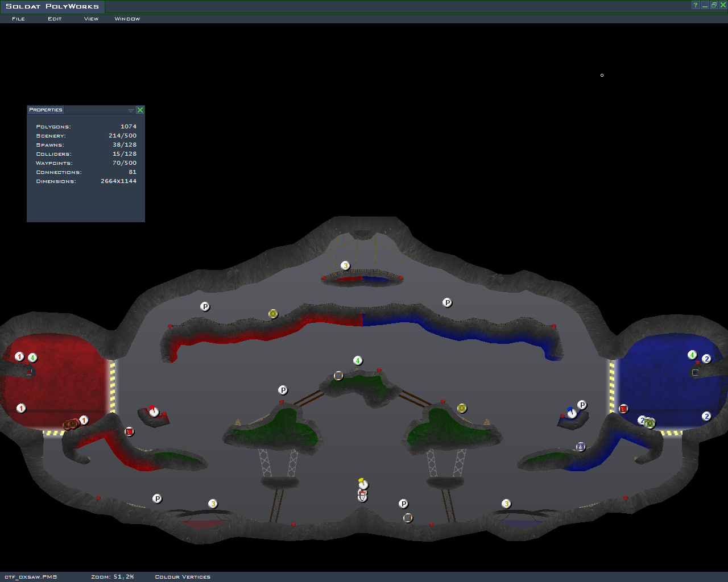Viewport: 728px width, 582px height.
Task: Select the red flag spawn marker
Action: click(153, 411)
